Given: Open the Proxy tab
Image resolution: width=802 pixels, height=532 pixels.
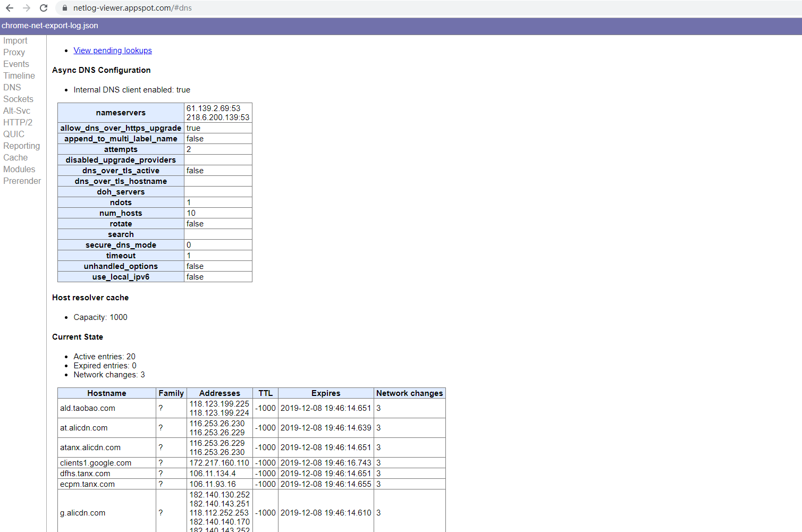Looking at the screenshot, I should [x=14, y=53].
